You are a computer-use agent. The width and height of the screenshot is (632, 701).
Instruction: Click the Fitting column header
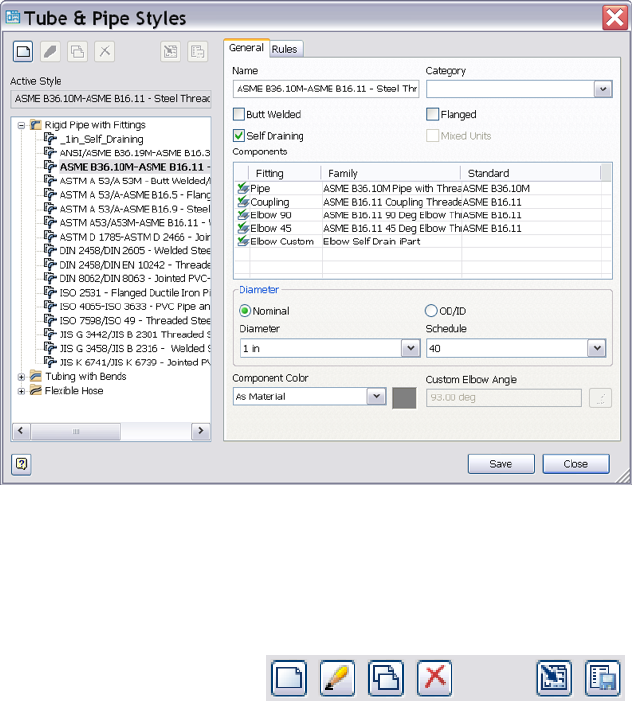285,173
